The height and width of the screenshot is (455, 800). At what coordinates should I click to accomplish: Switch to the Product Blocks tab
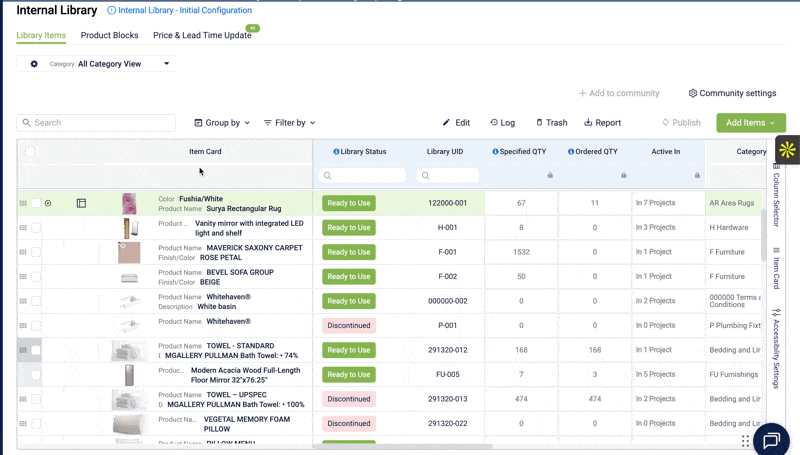[x=109, y=35]
